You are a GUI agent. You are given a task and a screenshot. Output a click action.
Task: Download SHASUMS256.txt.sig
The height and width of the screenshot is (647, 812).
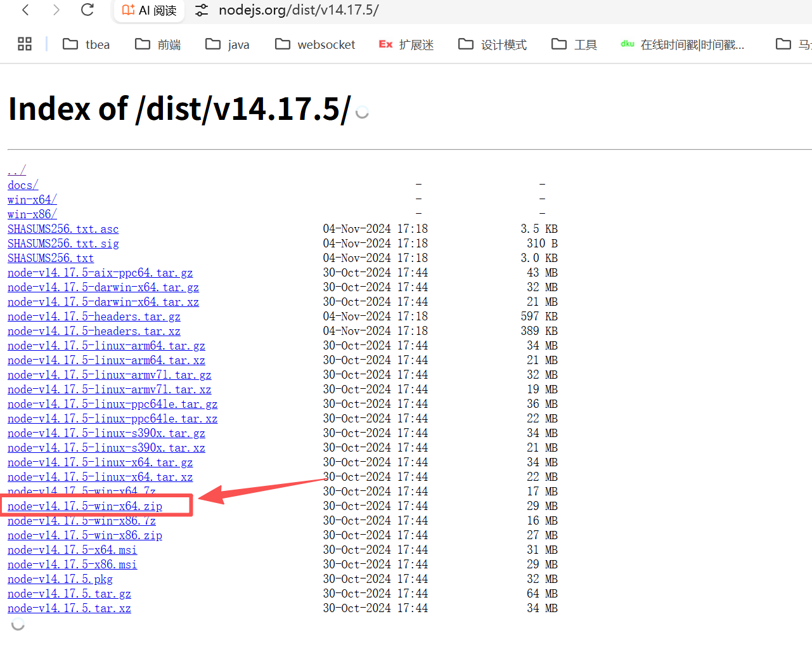[x=63, y=243]
